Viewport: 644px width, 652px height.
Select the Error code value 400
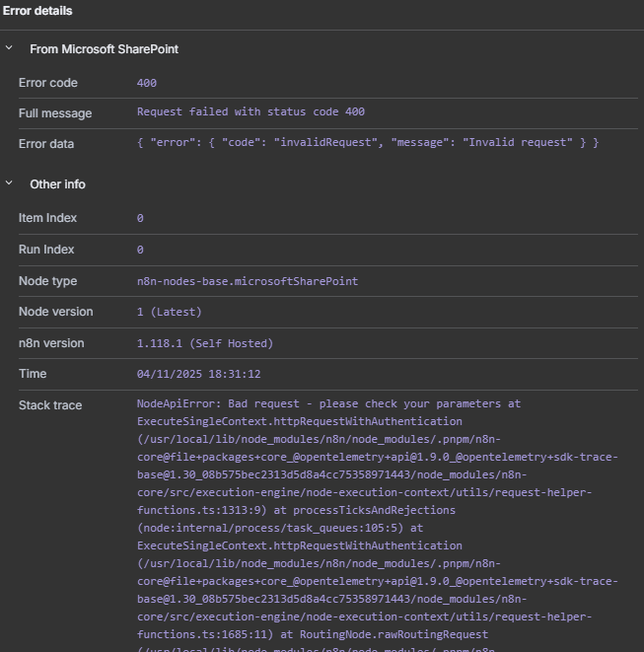pos(147,83)
